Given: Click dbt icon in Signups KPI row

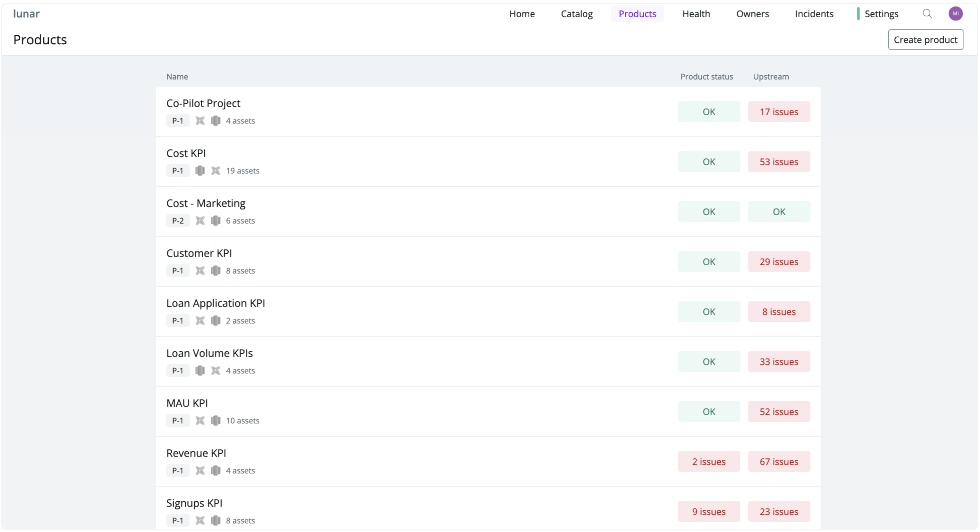Looking at the screenshot, I should coord(200,521).
